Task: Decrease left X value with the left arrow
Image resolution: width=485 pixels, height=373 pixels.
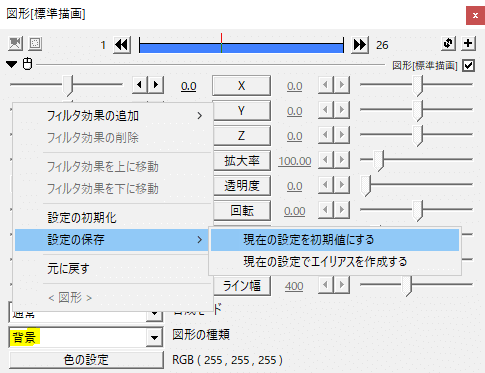Action: 140,85
